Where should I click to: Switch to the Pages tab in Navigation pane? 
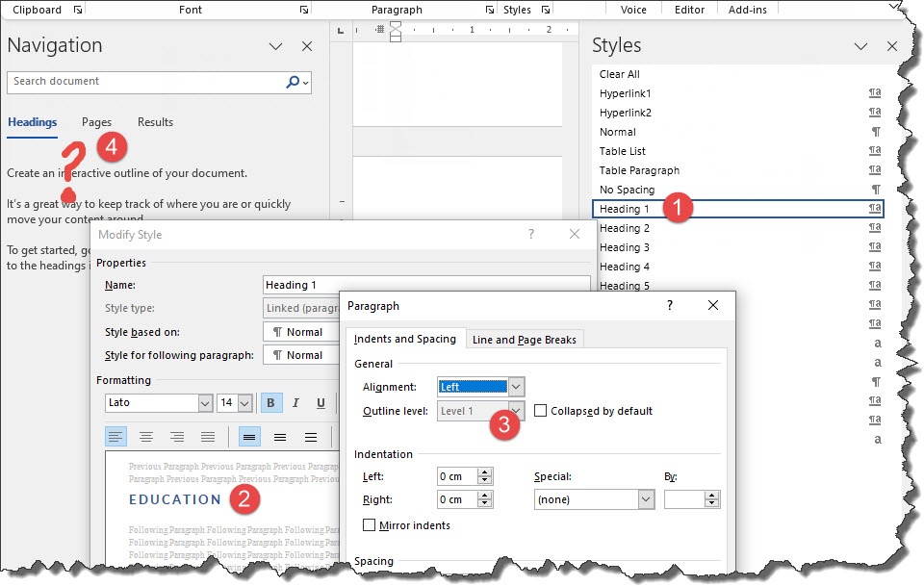pos(96,122)
